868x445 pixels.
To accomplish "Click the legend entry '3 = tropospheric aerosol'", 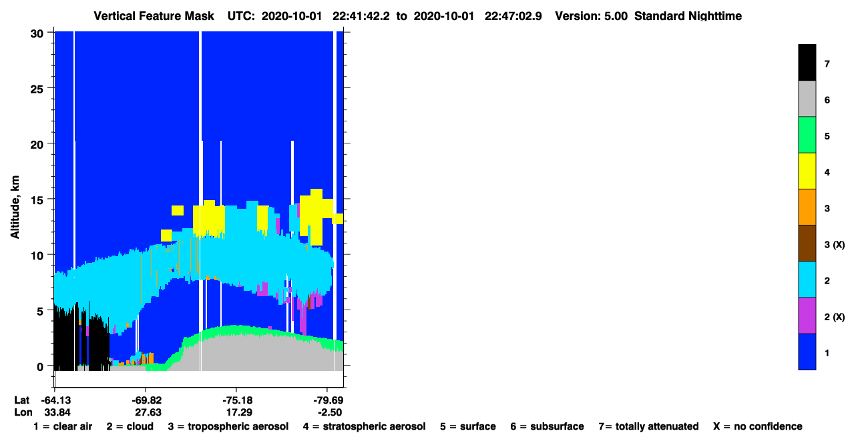I will 228,426.
